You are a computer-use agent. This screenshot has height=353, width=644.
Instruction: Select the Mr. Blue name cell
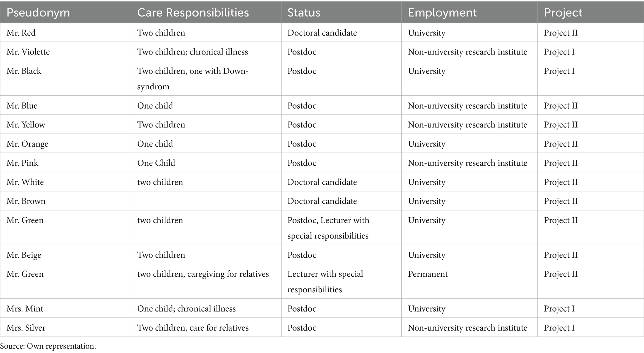[22, 106]
